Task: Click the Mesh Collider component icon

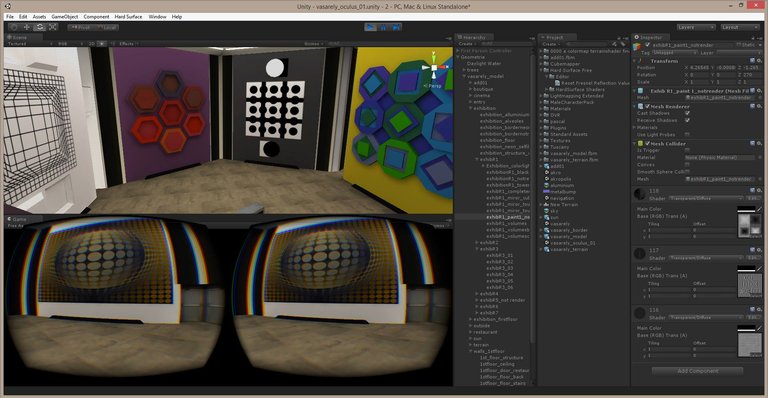Action: (x=640, y=143)
